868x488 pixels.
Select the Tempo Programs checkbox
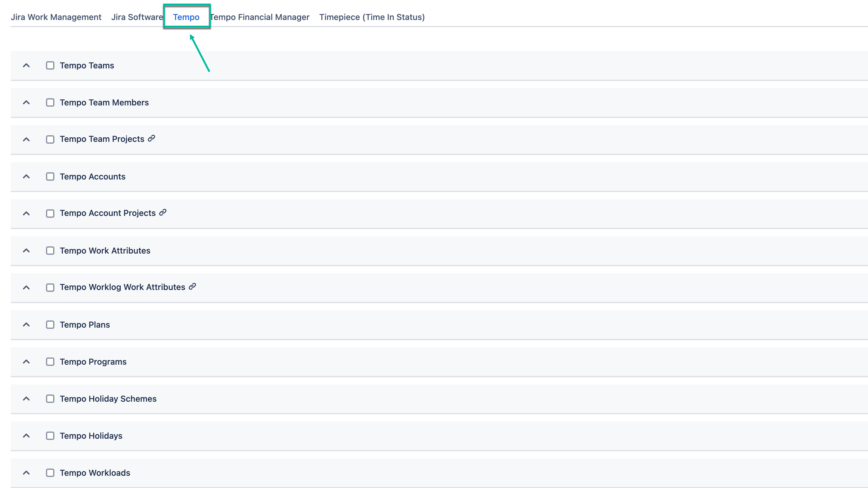50,362
